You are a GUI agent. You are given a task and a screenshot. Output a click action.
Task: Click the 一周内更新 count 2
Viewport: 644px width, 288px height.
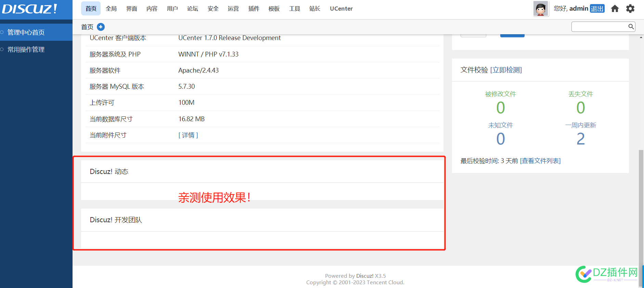tap(581, 139)
